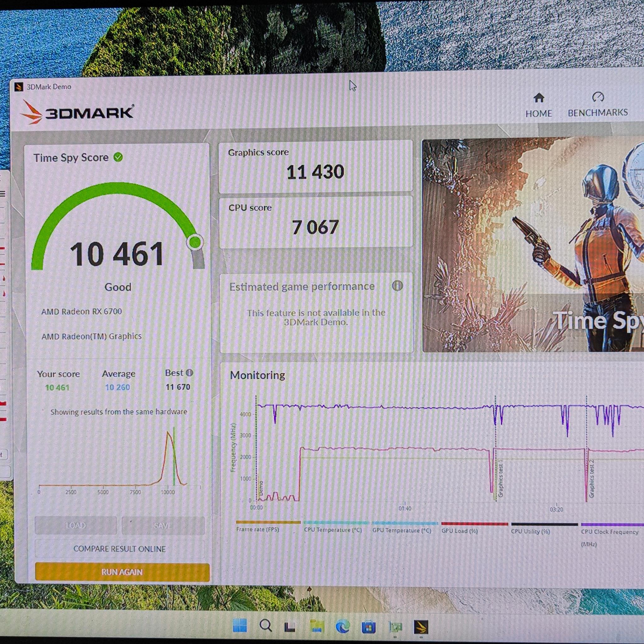Switch to the BENCHMARKS tab label
644x644 pixels.
[598, 113]
